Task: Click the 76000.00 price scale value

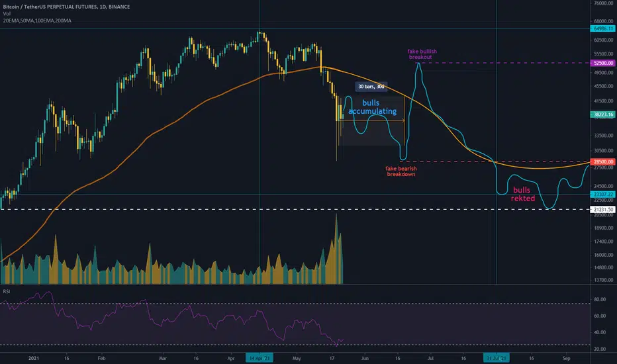Action: (603, 3)
